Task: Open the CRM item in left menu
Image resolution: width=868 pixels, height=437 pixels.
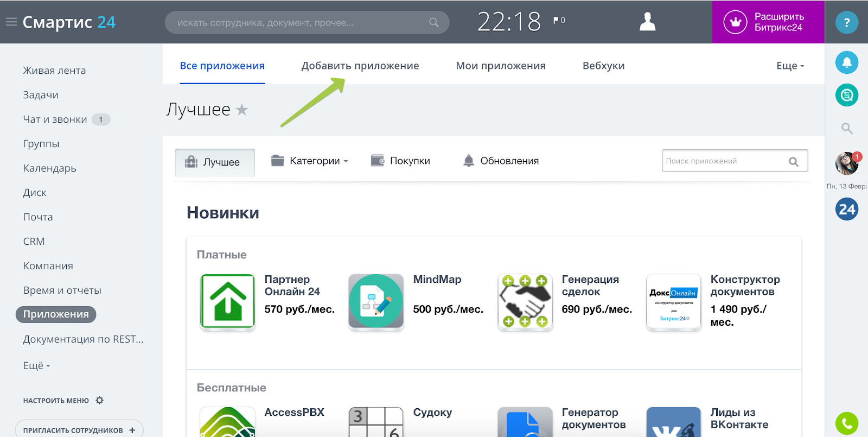Action: (x=34, y=242)
